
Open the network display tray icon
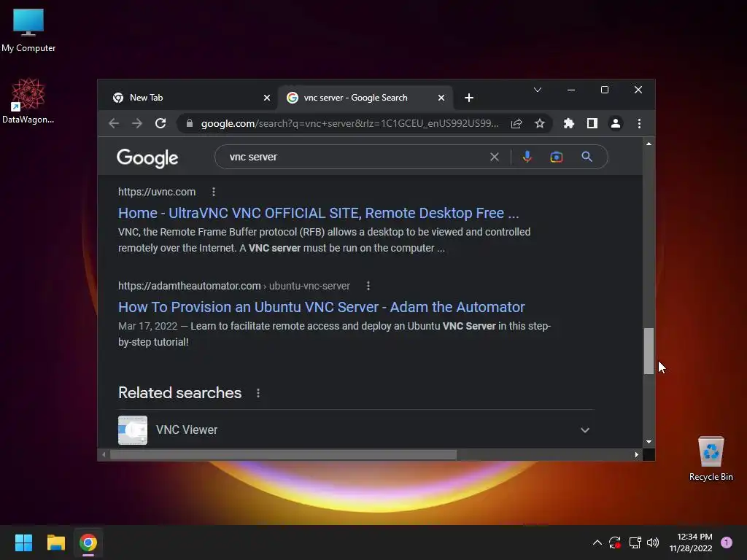(x=635, y=542)
